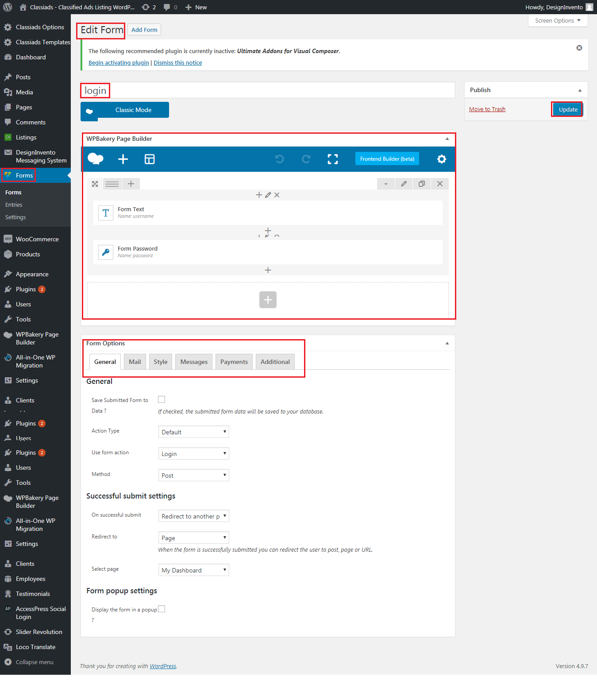
Task: Open Forms Settings submenu item
Action: [15, 217]
